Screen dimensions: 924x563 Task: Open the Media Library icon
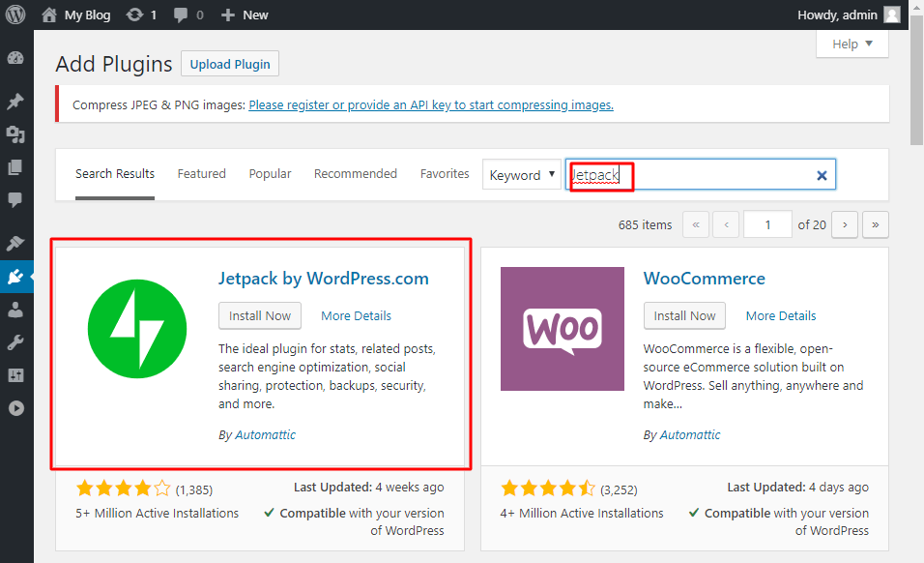(x=15, y=135)
